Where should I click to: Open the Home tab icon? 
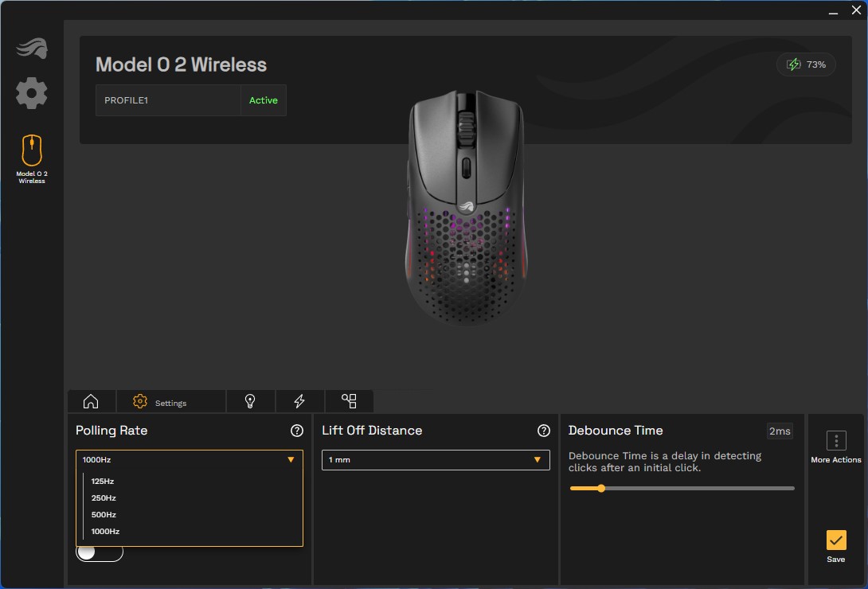pyautogui.click(x=91, y=402)
